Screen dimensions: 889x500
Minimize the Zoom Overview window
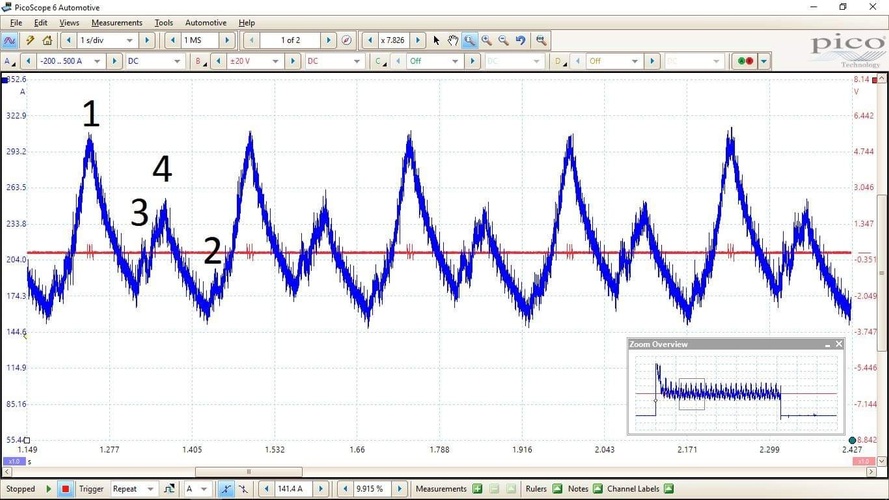827,344
